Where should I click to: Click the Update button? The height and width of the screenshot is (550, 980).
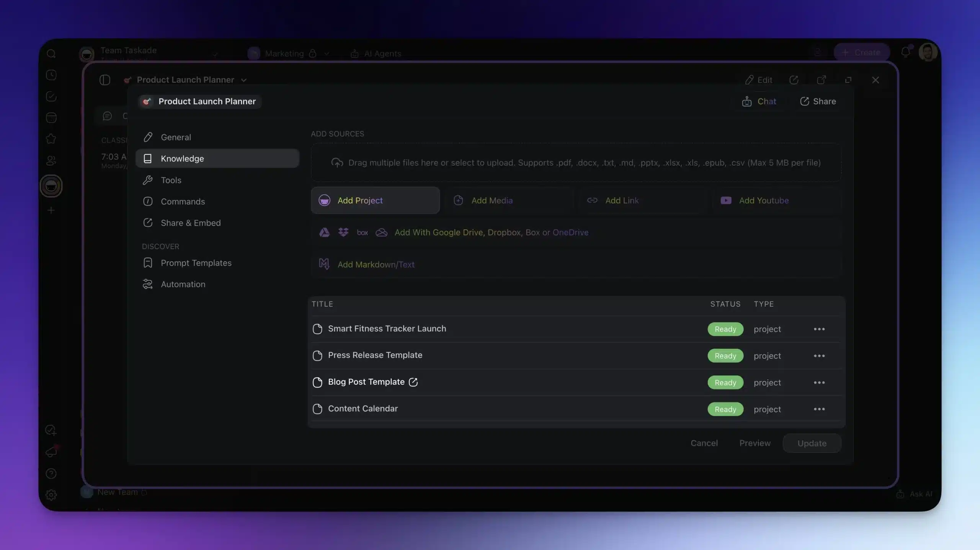(x=811, y=443)
